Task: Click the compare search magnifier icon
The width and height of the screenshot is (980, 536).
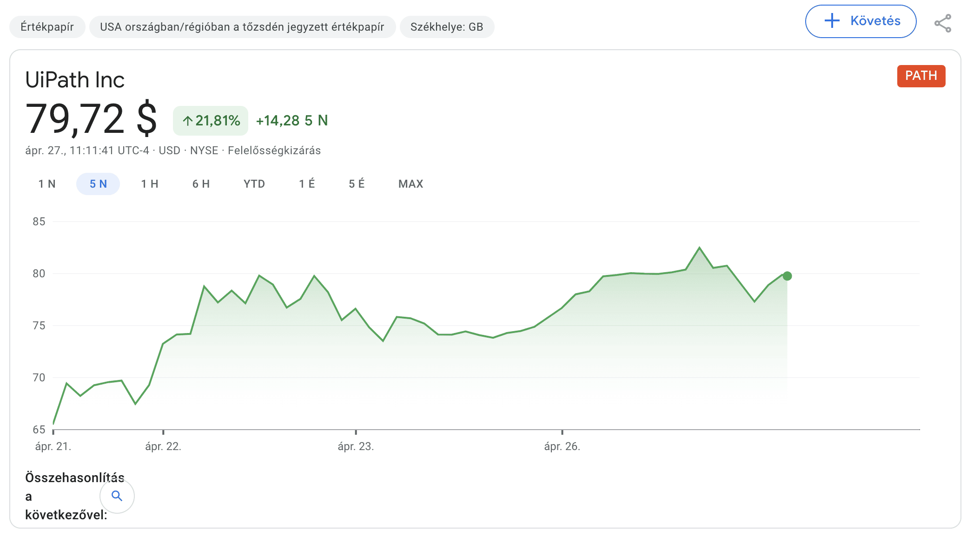Action: point(117,496)
